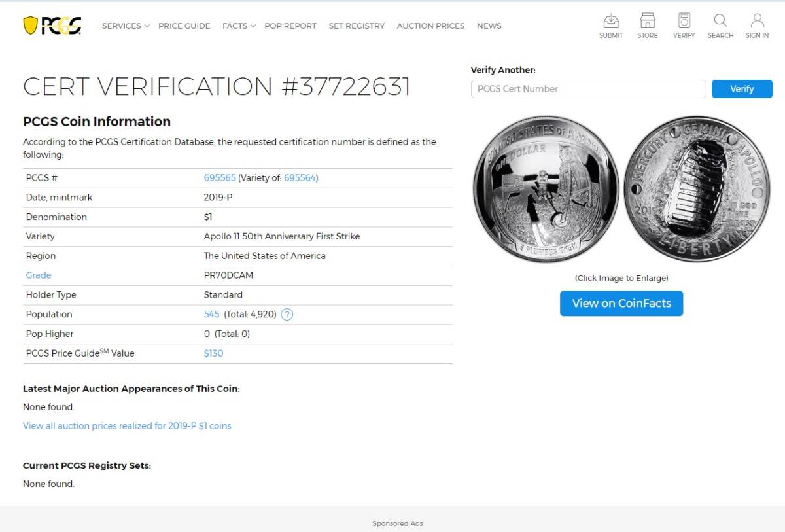View all auction prices for 2019-P $1 coins
Screen dimensions: 785x532
(127, 426)
